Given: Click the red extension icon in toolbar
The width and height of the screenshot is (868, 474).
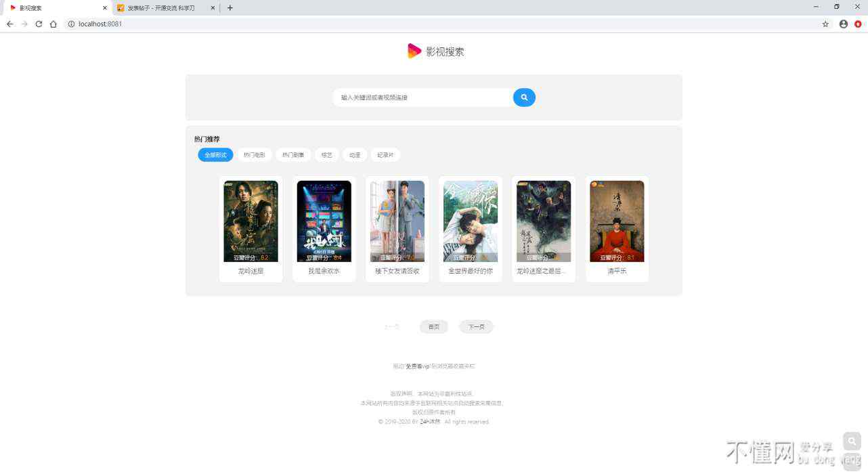Looking at the screenshot, I should [858, 24].
